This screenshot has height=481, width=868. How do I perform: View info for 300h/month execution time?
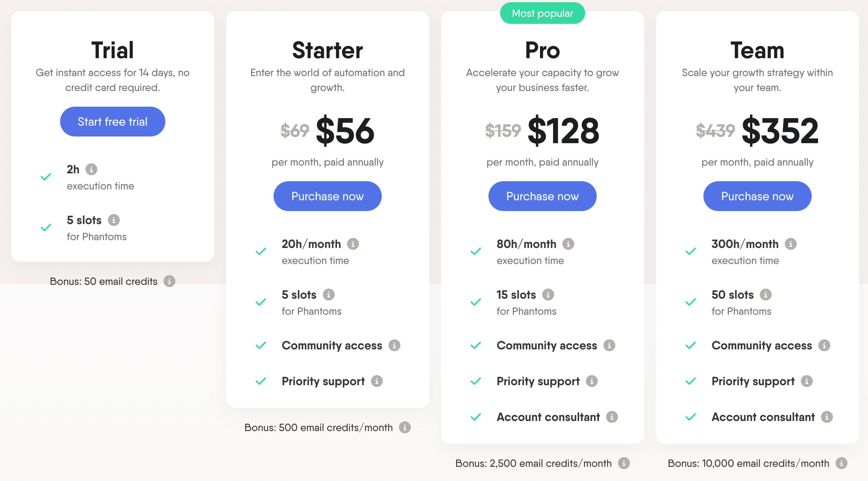tap(791, 244)
